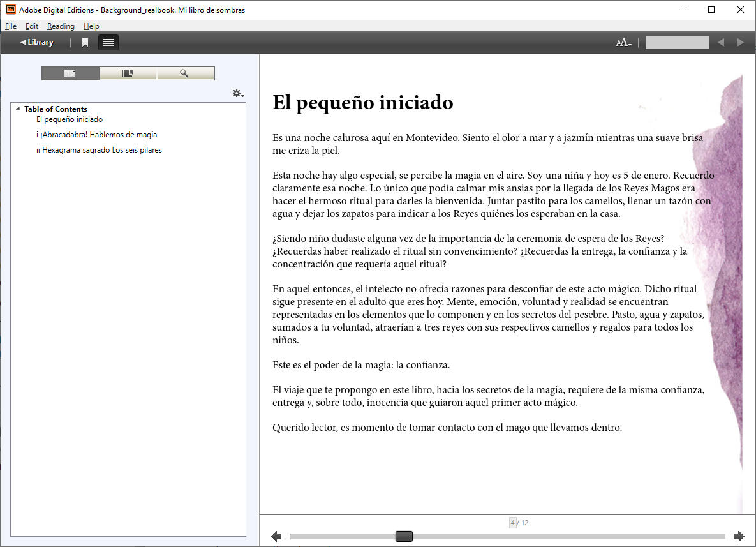
Task: Add a bookmark with the bookmark icon
Action: tap(85, 43)
